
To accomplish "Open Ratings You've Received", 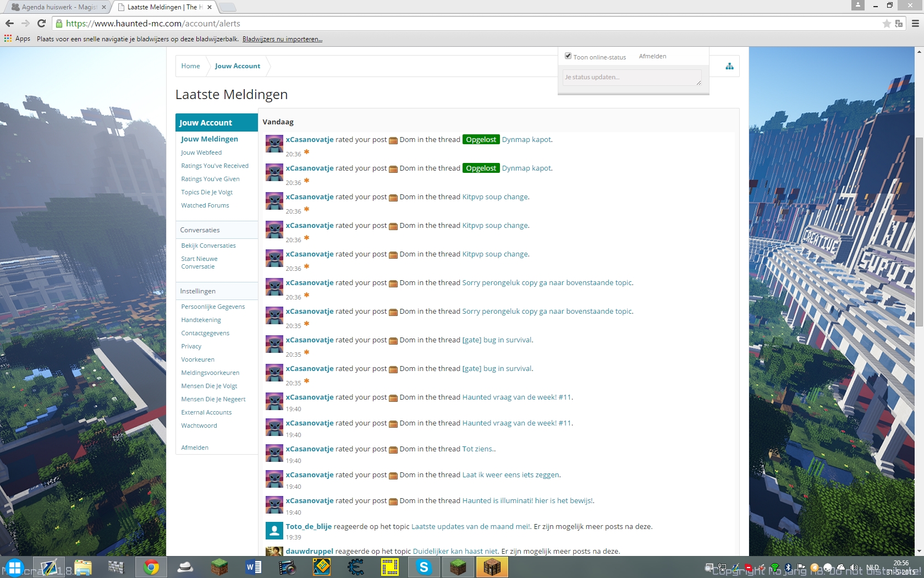I will click(215, 166).
